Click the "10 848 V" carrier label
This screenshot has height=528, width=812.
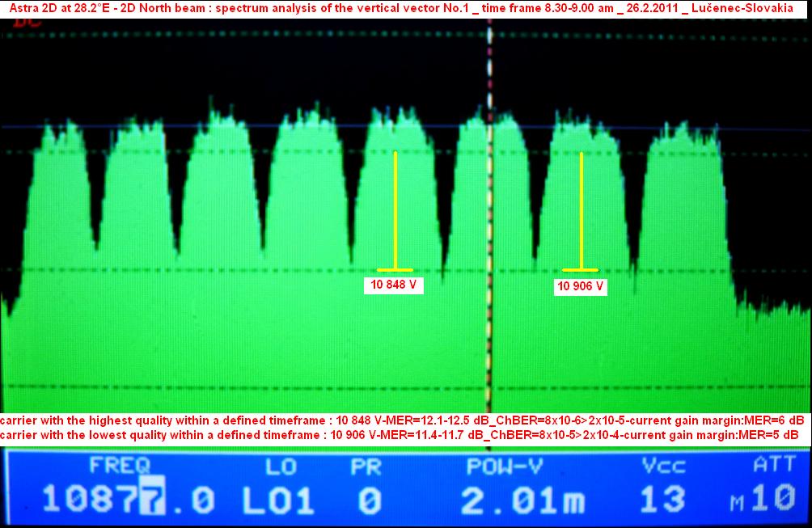point(394,285)
